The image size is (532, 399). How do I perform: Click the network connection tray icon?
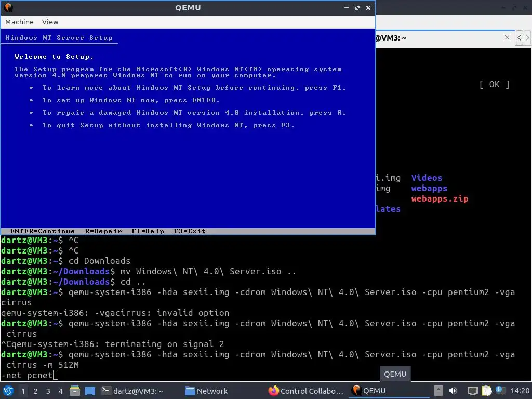[x=472, y=391]
